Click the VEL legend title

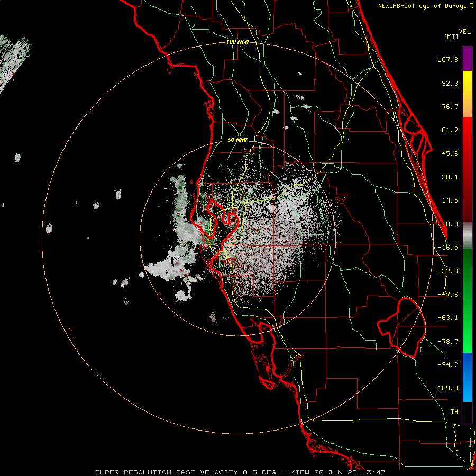(x=465, y=32)
